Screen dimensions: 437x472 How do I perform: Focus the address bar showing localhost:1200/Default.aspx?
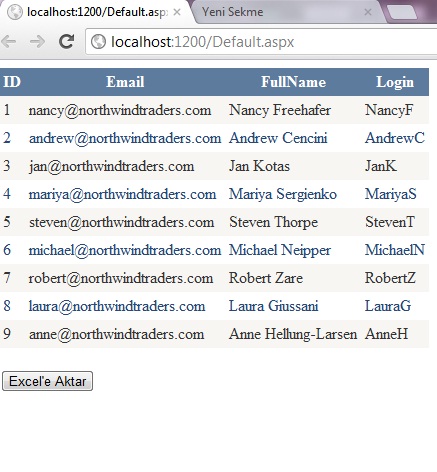tap(263, 42)
